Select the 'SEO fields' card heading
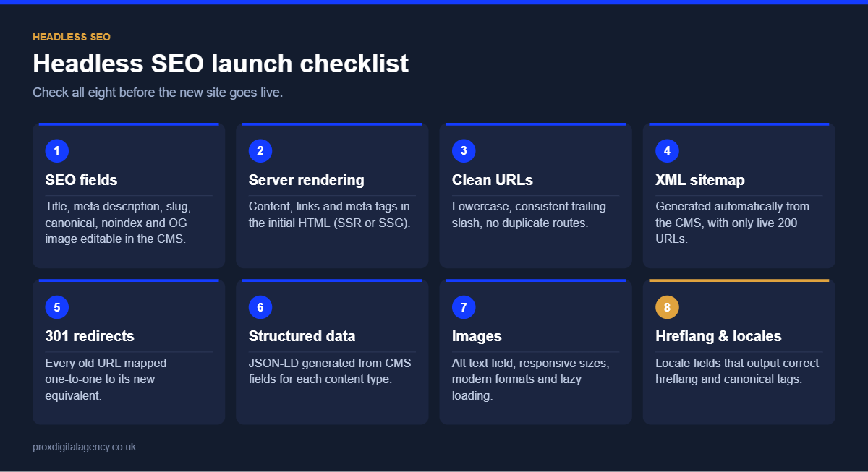The height and width of the screenshot is (472, 868). pyautogui.click(x=81, y=180)
